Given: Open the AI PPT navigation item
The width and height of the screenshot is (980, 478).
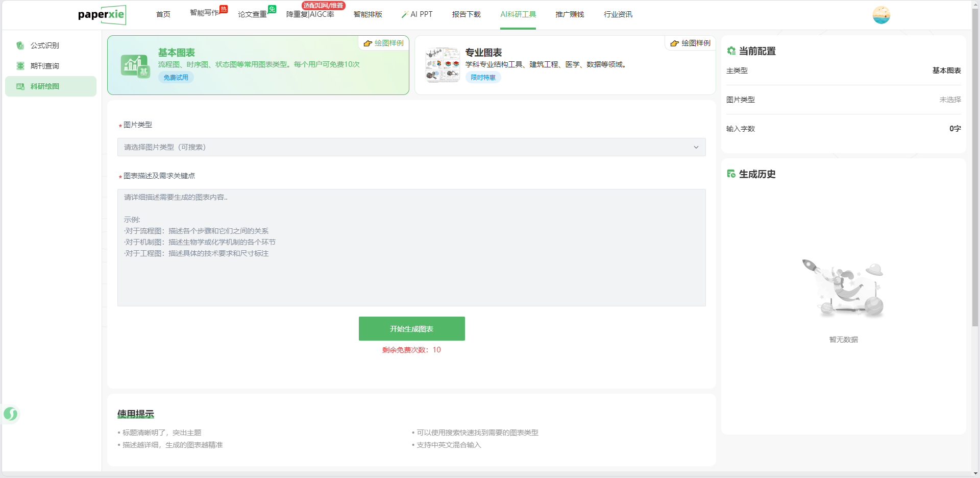Looking at the screenshot, I should point(417,14).
